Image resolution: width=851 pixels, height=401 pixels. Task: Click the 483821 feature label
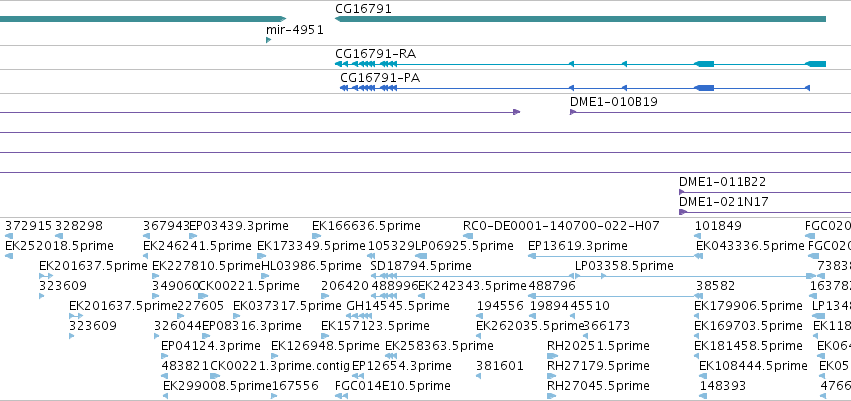click(185, 366)
